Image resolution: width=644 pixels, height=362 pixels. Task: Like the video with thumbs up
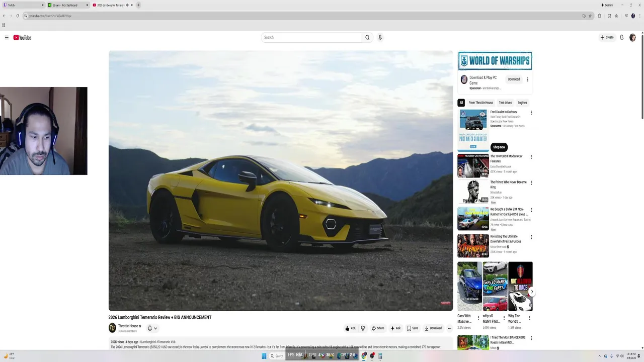click(350, 328)
